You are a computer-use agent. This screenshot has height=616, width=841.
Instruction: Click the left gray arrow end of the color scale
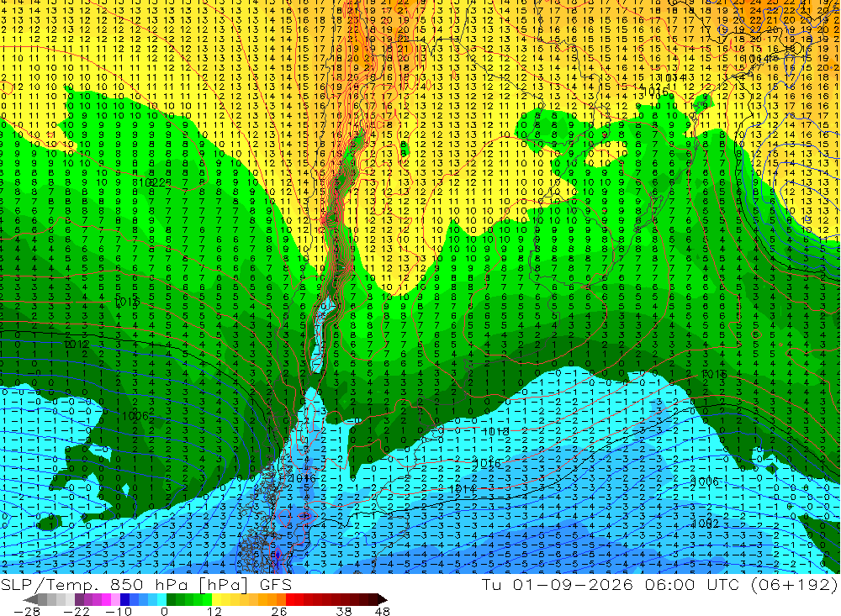pyautogui.click(x=30, y=599)
